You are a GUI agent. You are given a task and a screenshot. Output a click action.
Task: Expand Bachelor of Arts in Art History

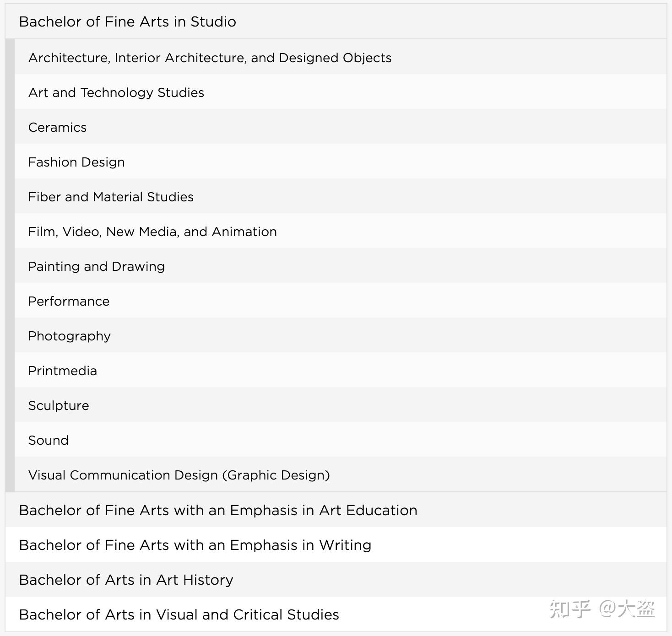coord(126,580)
